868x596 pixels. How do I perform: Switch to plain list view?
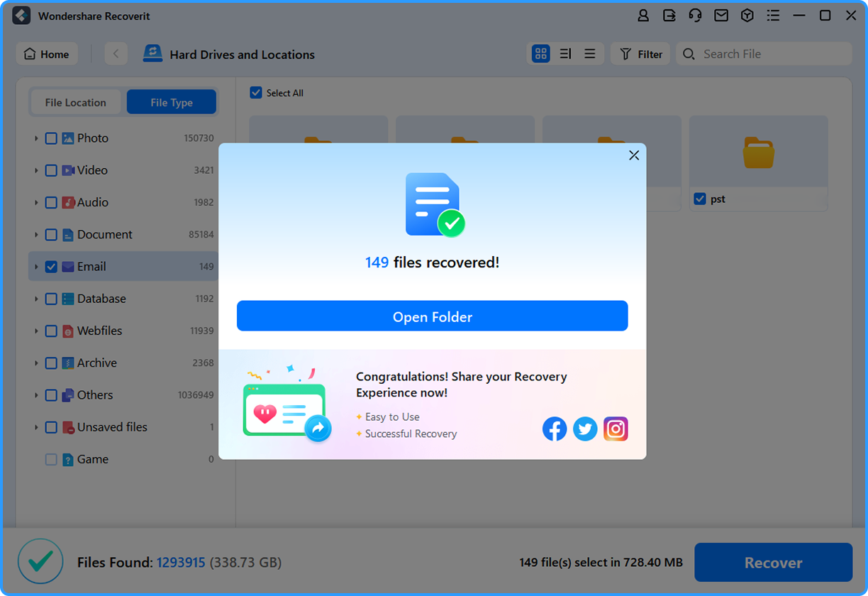point(589,54)
